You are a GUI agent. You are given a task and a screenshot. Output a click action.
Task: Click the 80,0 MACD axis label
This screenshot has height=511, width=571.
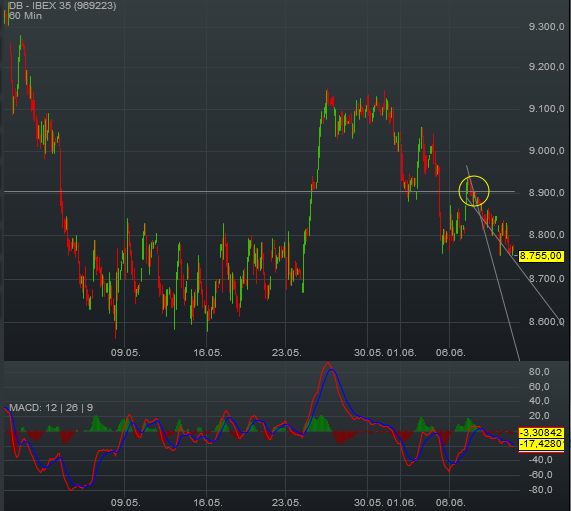(539, 372)
